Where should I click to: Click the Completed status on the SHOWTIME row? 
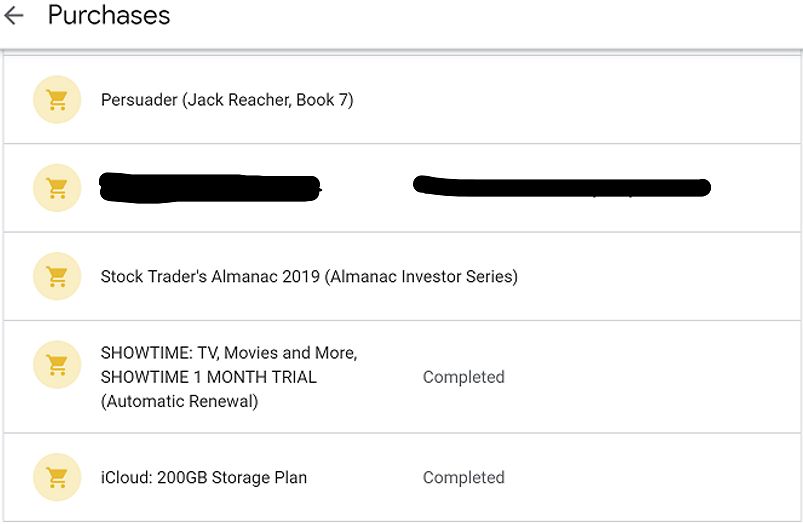pos(463,377)
